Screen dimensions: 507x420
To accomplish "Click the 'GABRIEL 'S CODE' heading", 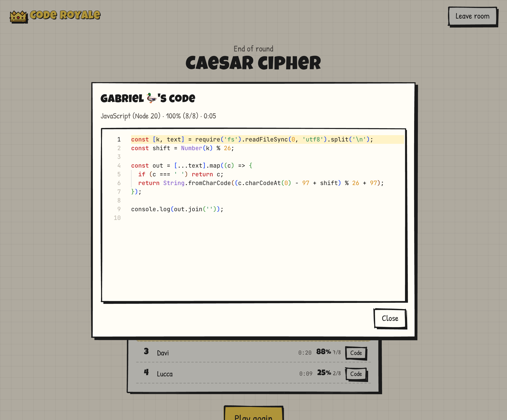I will tap(148, 98).
